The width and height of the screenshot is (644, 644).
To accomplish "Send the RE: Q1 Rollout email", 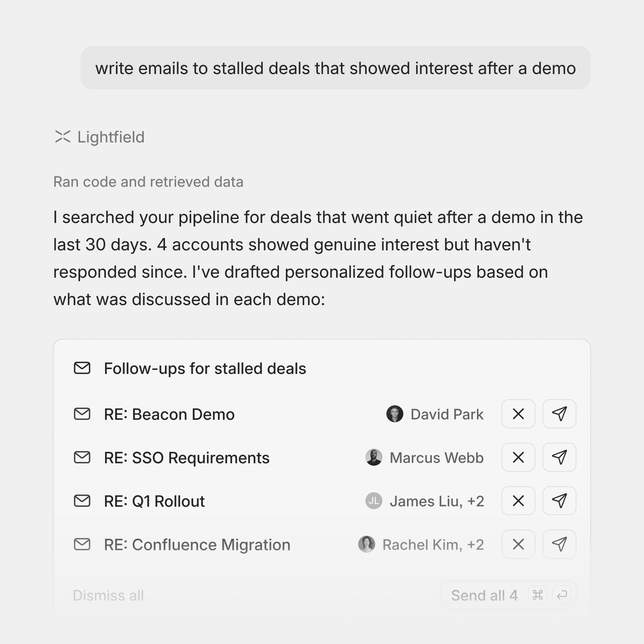I will click(559, 501).
